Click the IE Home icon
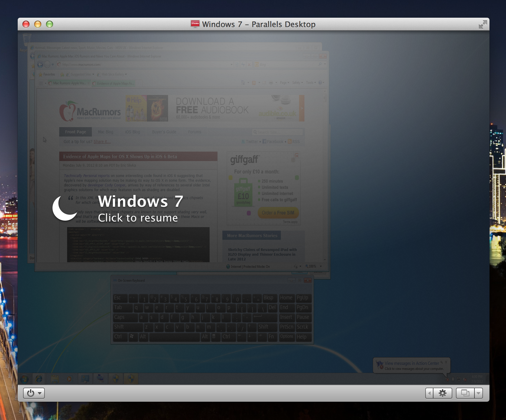This screenshot has height=420, width=506. coord(243,83)
